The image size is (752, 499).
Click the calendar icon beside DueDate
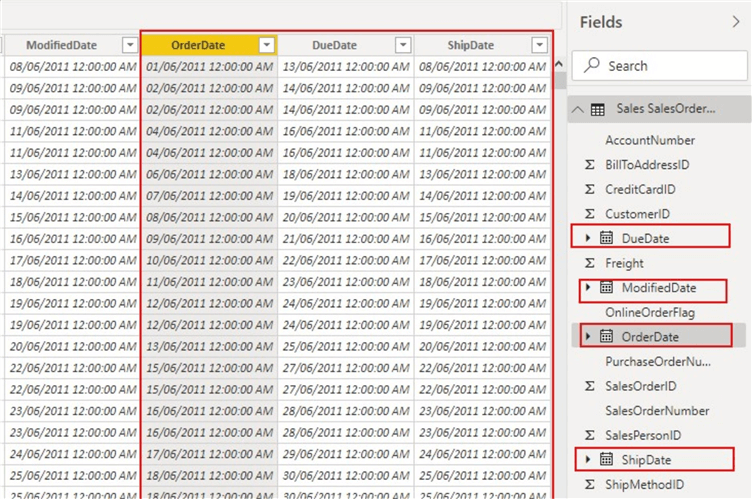tap(606, 238)
